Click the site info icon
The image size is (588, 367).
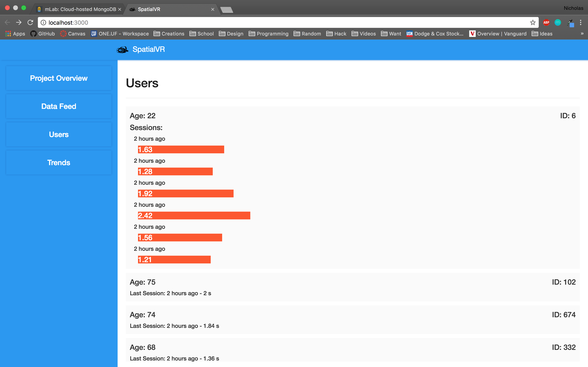[43, 23]
